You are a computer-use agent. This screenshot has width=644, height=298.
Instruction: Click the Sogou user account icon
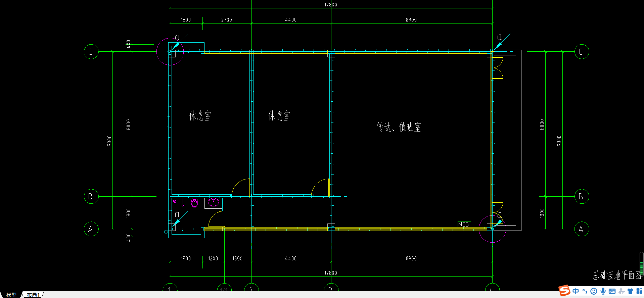pos(622,291)
